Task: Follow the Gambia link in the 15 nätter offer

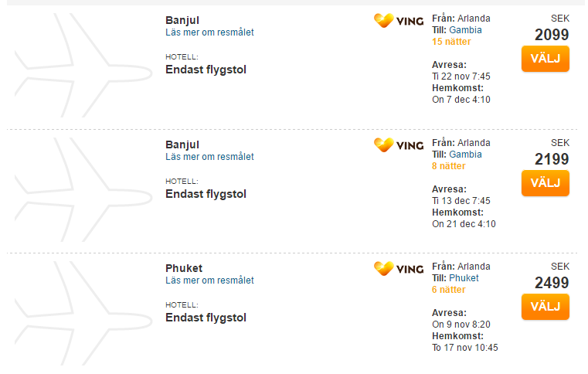Action: click(465, 30)
